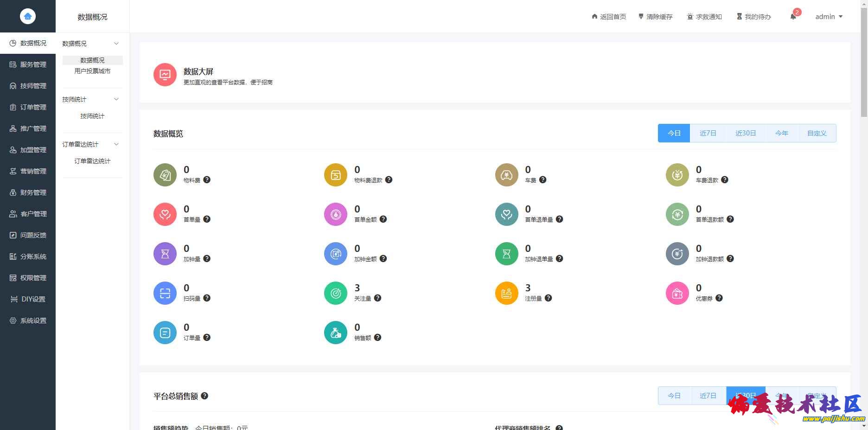This screenshot has height=430, width=868.
Task: Choose 自定义 range for 数据概览
Action: pyautogui.click(x=817, y=133)
